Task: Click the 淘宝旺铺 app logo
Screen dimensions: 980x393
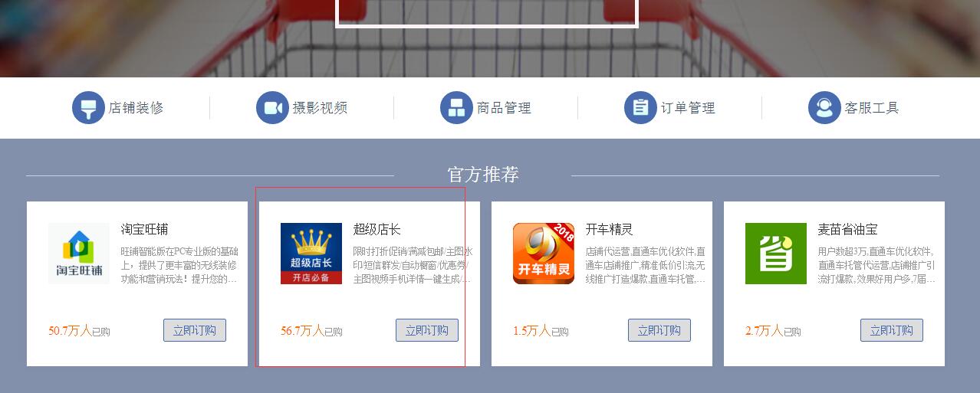Action: pyautogui.click(x=79, y=254)
